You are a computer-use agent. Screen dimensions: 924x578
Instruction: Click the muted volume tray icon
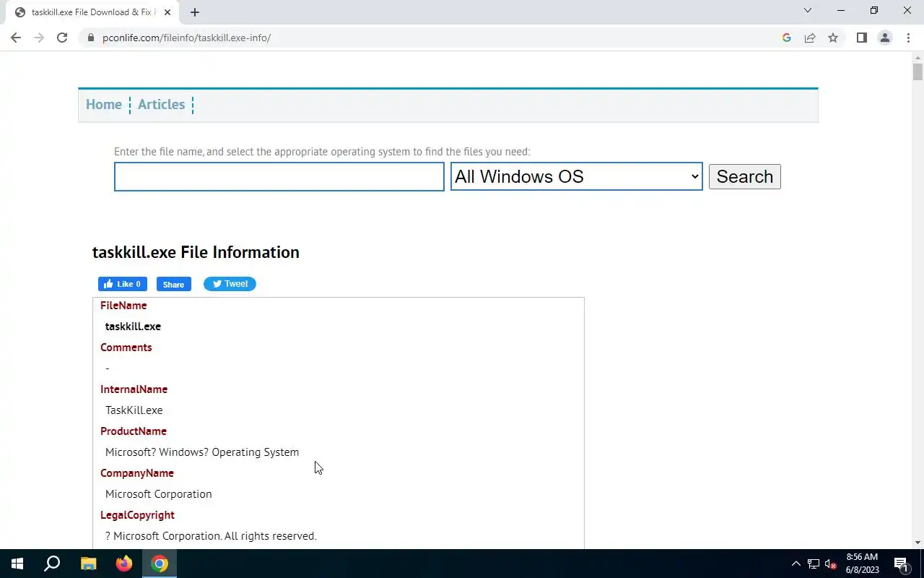click(x=831, y=564)
